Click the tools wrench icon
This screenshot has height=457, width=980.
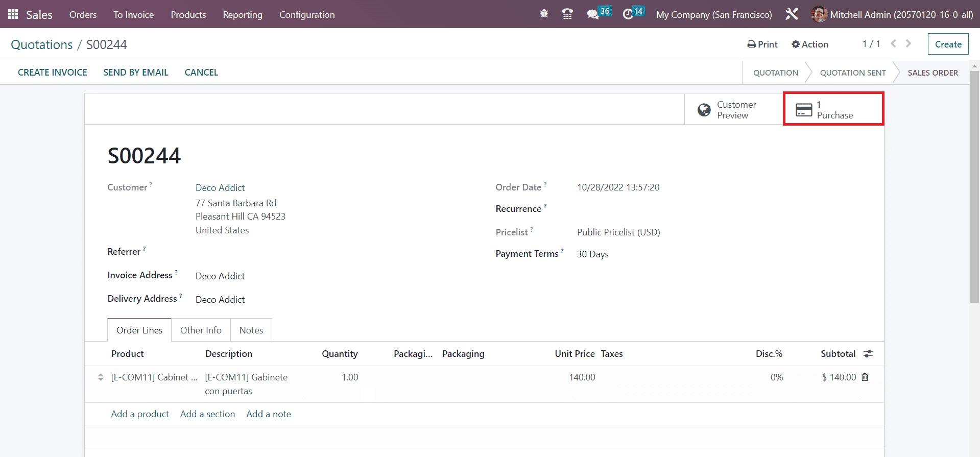(792, 14)
